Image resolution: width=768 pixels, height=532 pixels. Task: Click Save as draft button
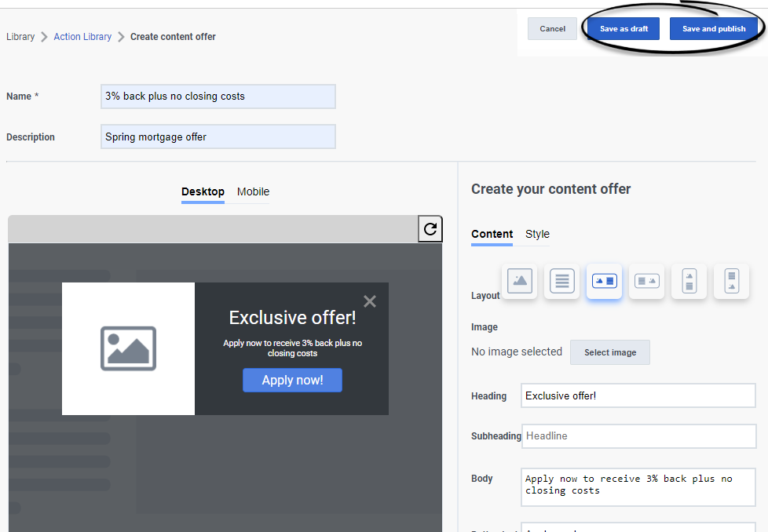tap(624, 29)
